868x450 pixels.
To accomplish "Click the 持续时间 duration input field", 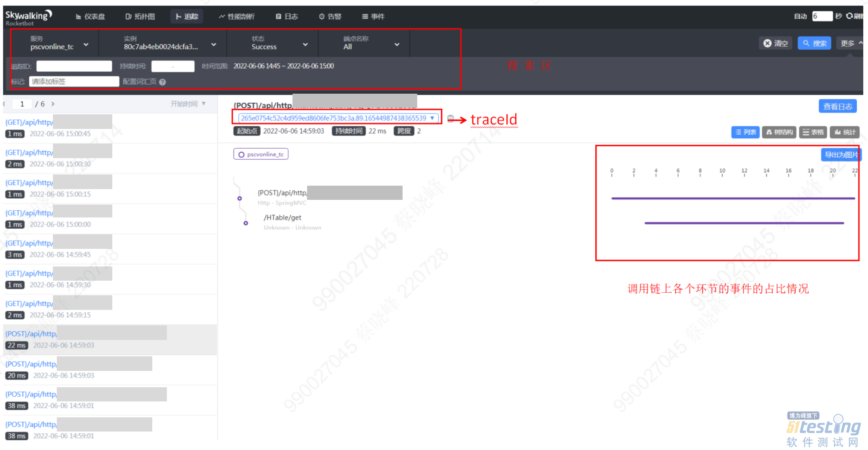I will pyautogui.click(x=173, y=66).
